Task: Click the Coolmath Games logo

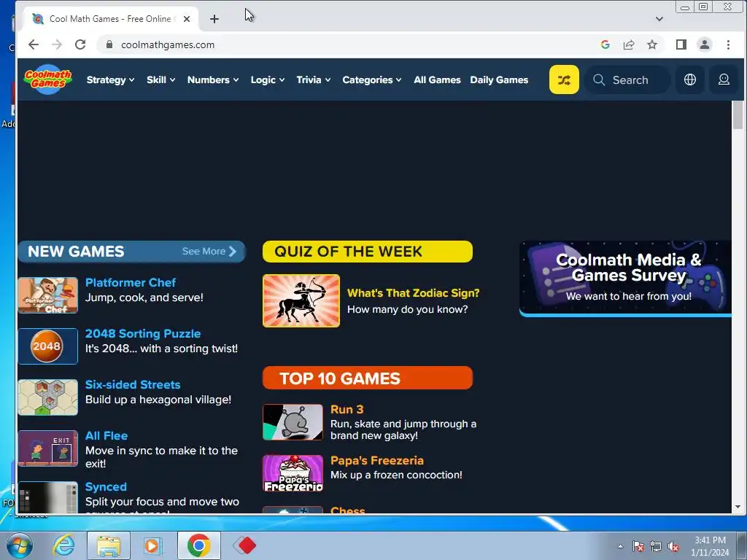Action: tap(48, 79)
